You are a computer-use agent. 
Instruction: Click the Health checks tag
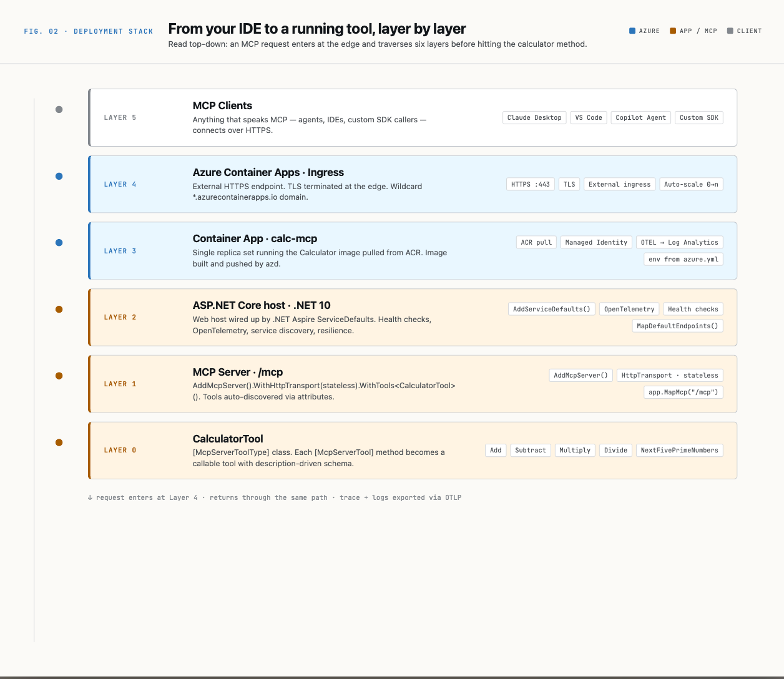click(x=693, y=309)
